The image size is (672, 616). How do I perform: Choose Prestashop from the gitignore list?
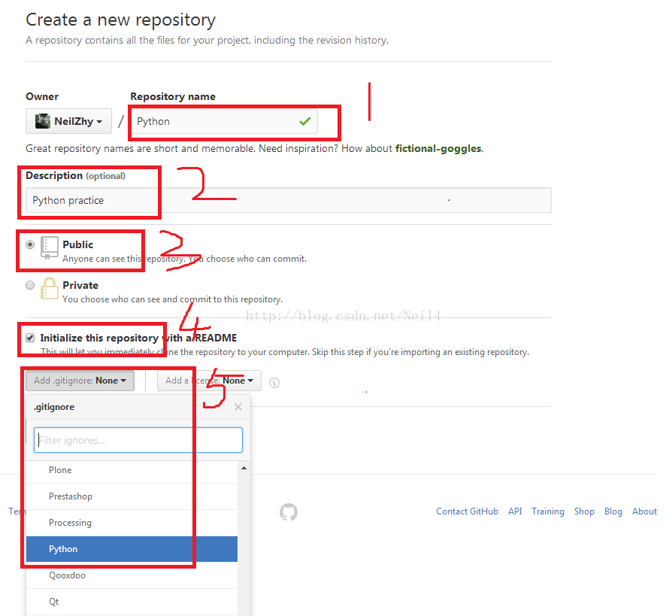click(x=132, y=496)
